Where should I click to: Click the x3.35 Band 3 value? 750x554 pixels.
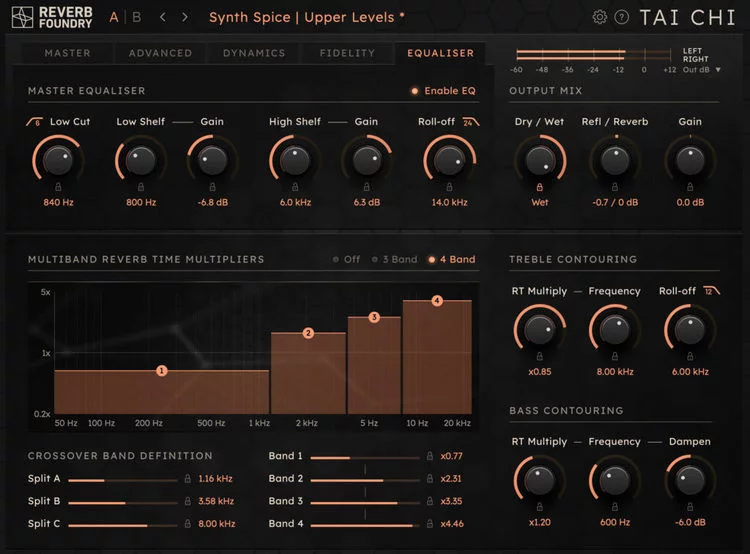tap(451, 501)
